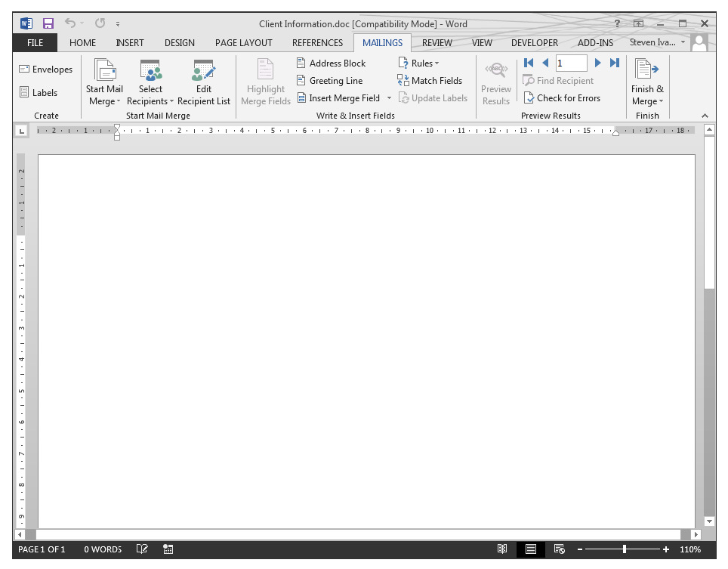Click the Redo/Repeat arrow icon

tap(100, 23)
